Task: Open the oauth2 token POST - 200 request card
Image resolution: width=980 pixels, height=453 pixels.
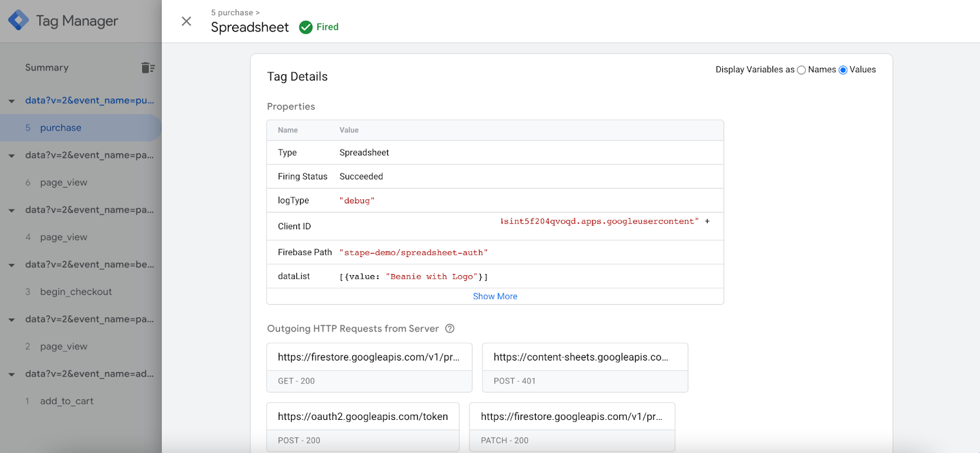Action: (x=363, y=427)
